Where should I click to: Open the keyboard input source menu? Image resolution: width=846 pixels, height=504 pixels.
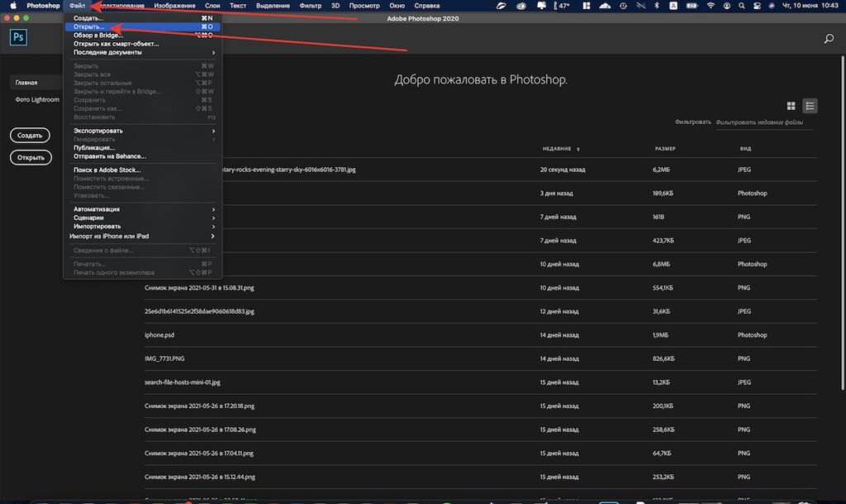click(x=673, y=6)
